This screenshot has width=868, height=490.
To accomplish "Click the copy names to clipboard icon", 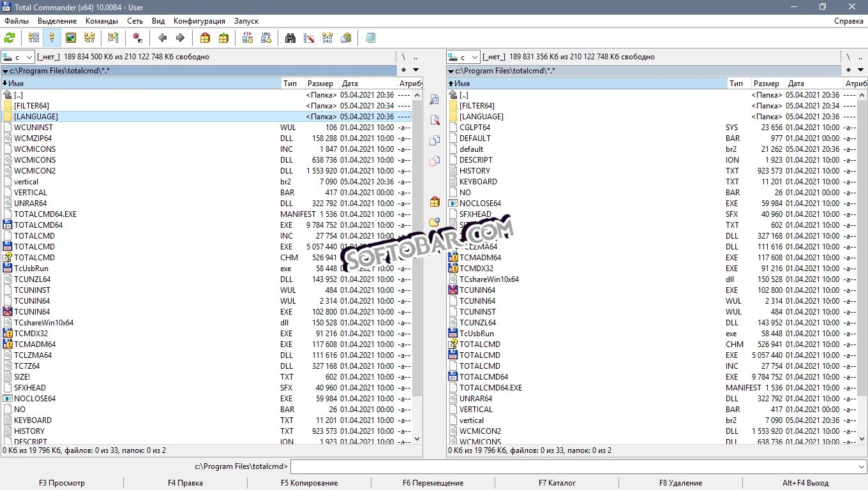I will click(x=346, y=38).
